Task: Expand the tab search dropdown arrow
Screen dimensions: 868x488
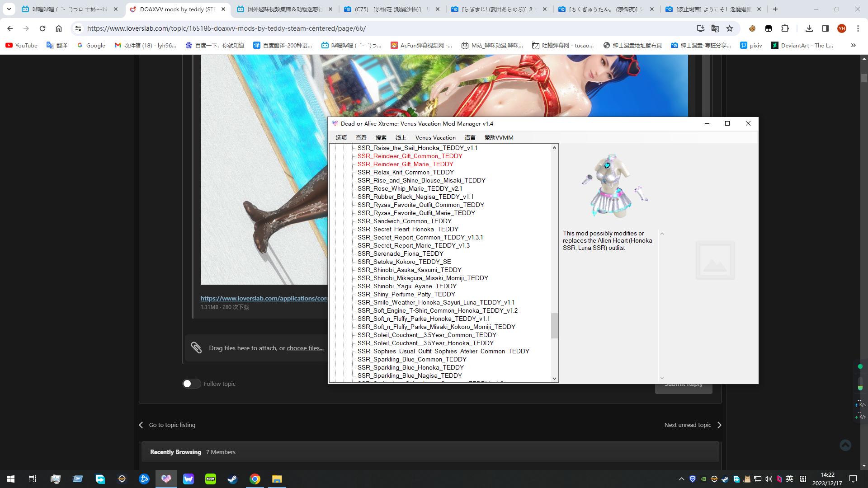Action: pyautogui.click(x=9, y=9)
